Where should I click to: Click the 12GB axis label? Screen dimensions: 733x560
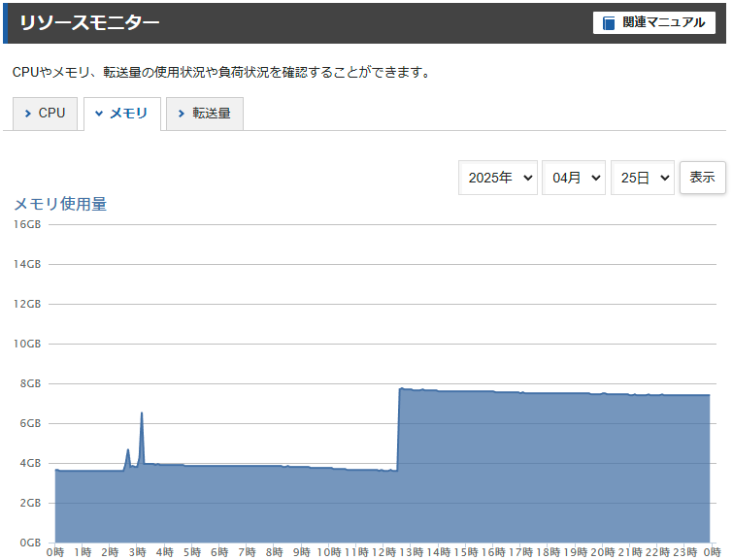click(x=27, y=304)
